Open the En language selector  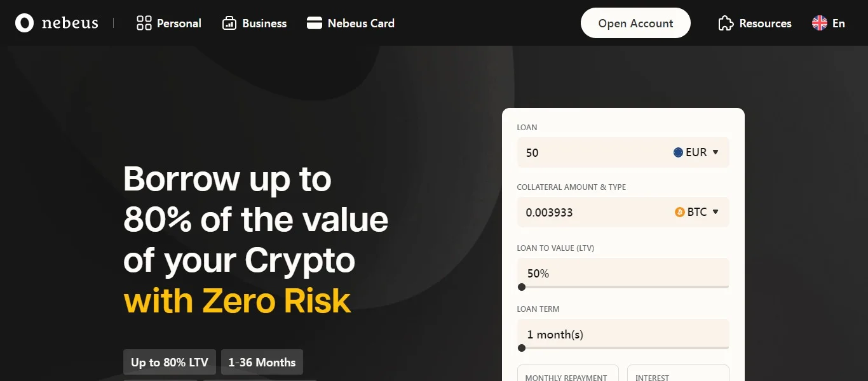point(829,23)
